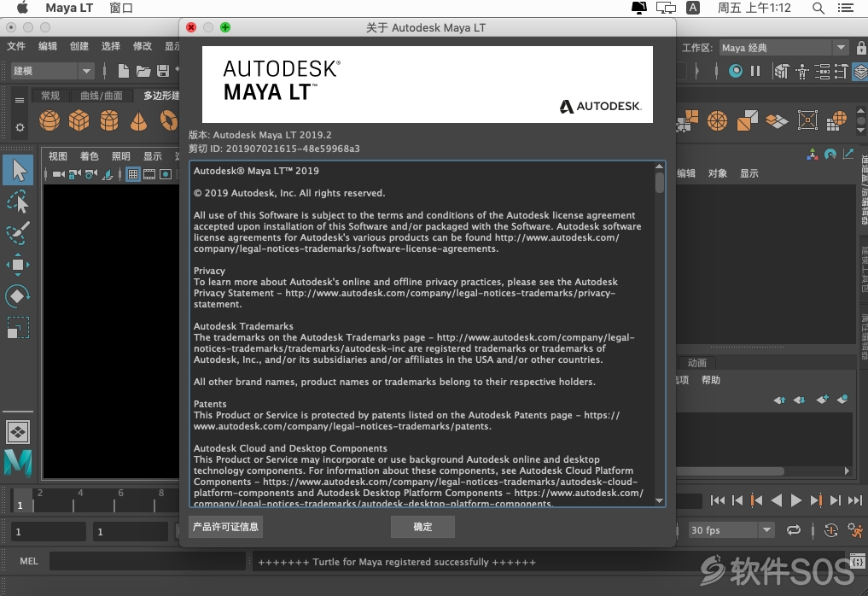
Task: Open the HumanIK character figure icon
Action: [802, 71]
